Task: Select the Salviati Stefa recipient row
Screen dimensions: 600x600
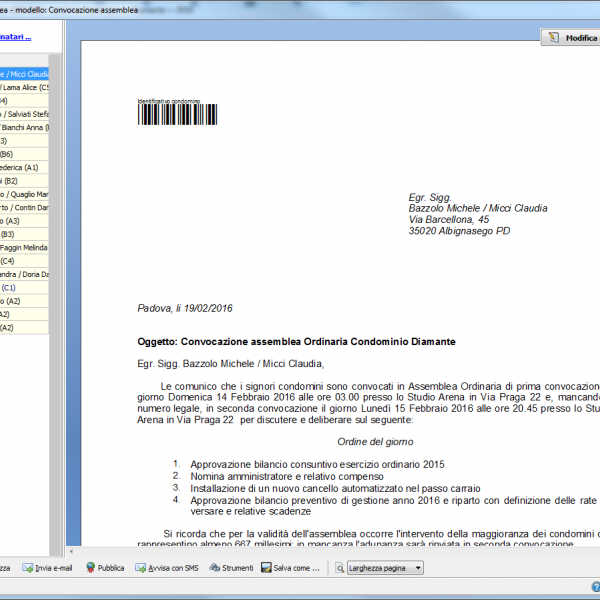Action: [x=24, y=114]
